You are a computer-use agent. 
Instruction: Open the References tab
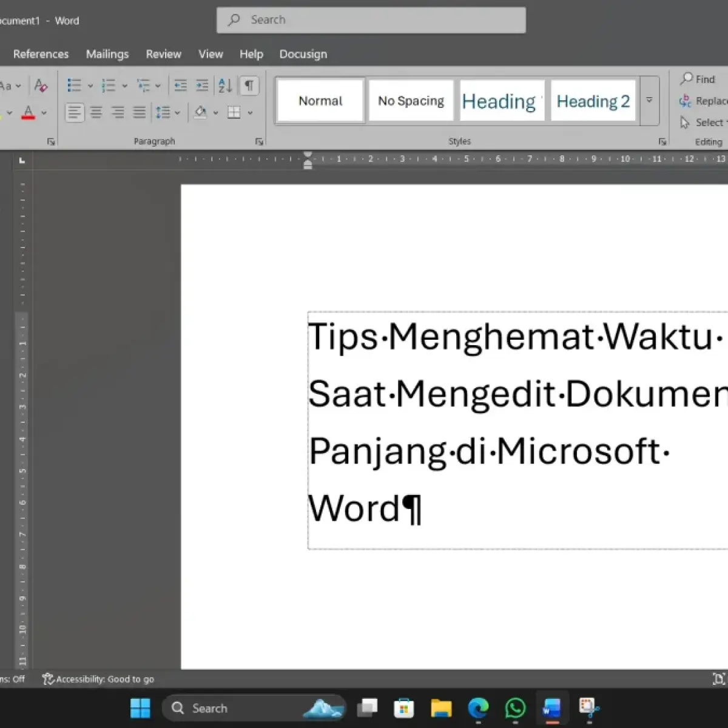(41, 54)
